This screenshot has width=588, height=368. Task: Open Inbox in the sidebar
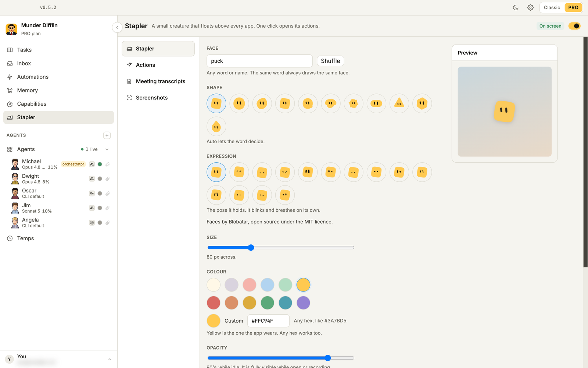tap(58, 63)
